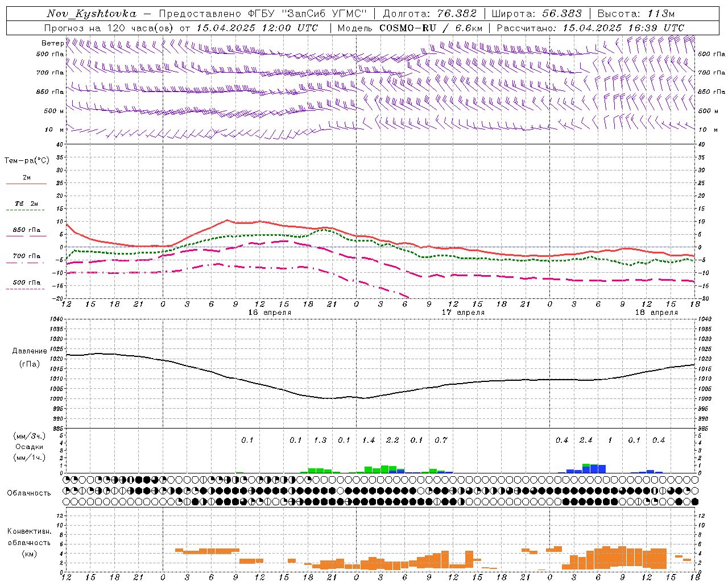Select the precipitation value 0.7
Screen dimensions: 728x582
click(x=441, y=440)
